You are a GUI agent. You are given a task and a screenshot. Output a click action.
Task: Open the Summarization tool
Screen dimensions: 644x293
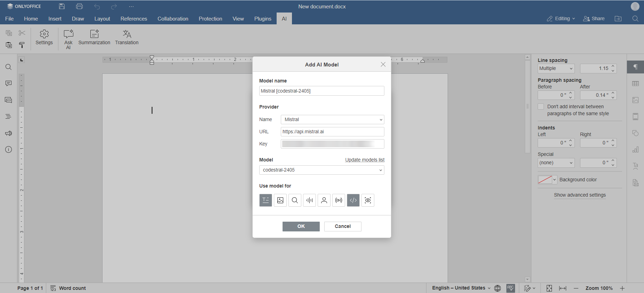[x=94, y=38]
